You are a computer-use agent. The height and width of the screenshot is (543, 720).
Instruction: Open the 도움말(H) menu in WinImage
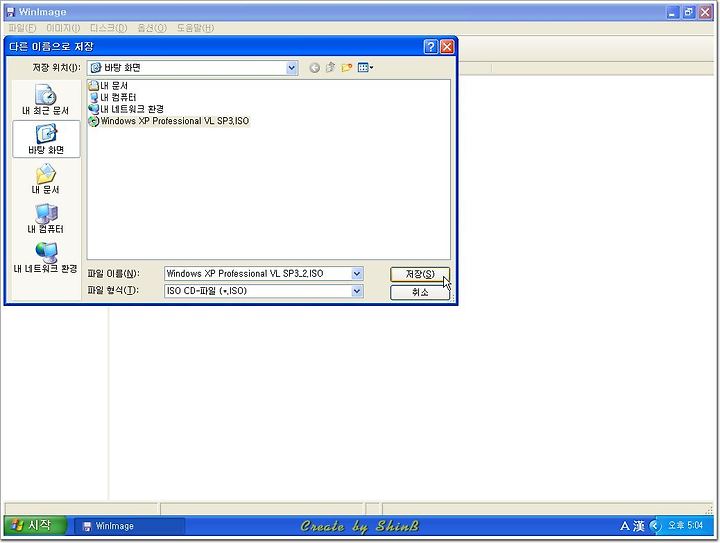[x=195, y=28]
